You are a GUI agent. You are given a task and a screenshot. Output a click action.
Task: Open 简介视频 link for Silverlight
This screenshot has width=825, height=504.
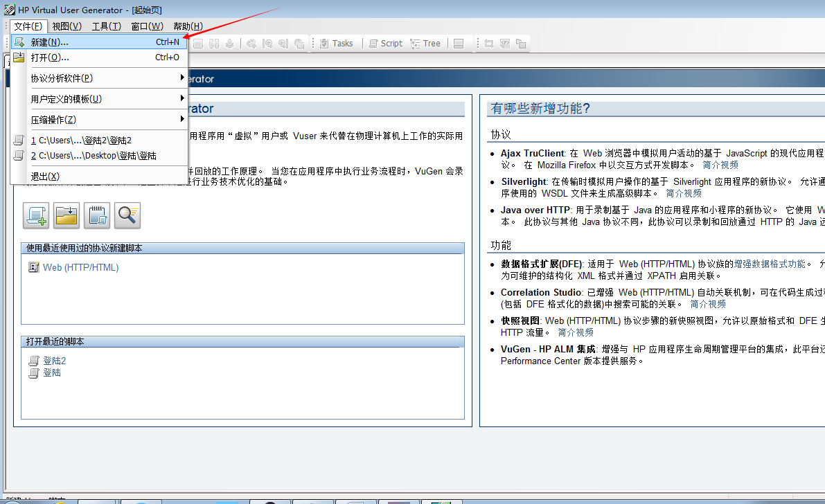pos(684,193)
